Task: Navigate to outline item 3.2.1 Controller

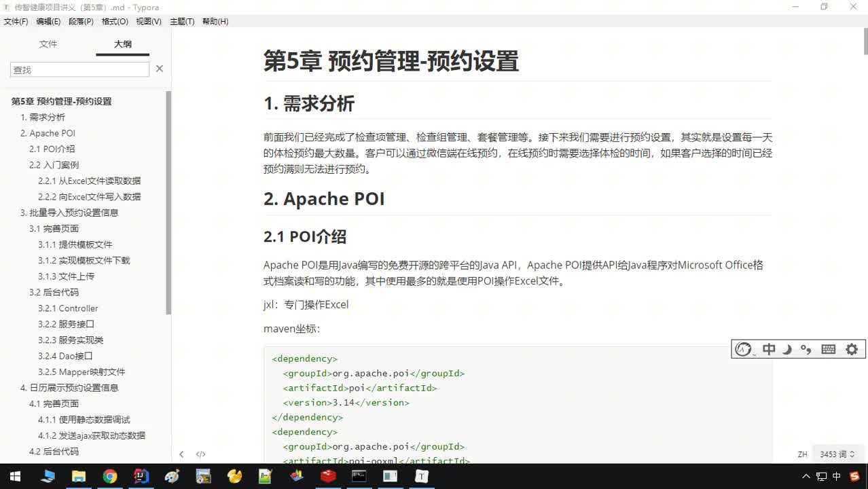Action: click(68, 308)
